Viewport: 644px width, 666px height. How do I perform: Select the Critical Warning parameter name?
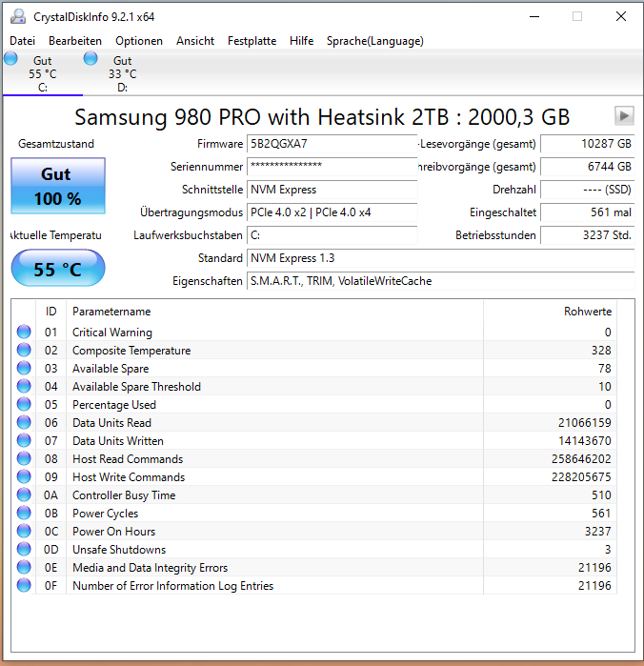(x=112, y=333)
